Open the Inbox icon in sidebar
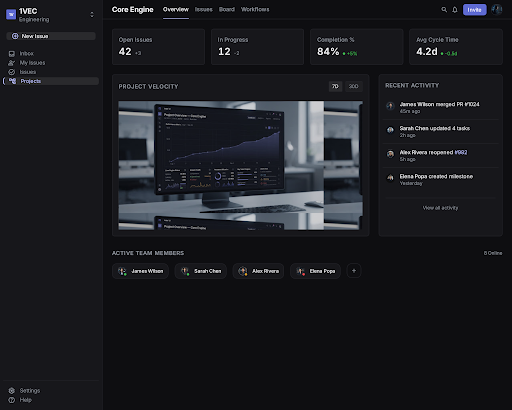Screen dimensions: 512x410 tap(12, 54)
